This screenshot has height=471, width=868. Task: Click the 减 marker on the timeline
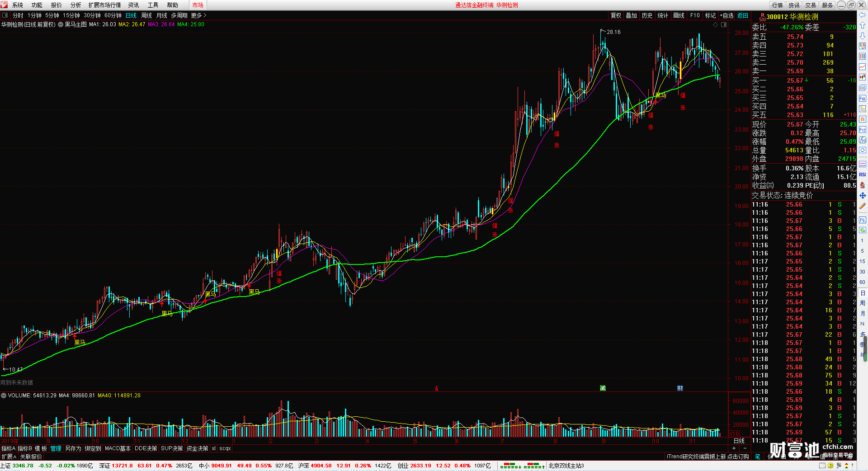click(x=603, y=388)
